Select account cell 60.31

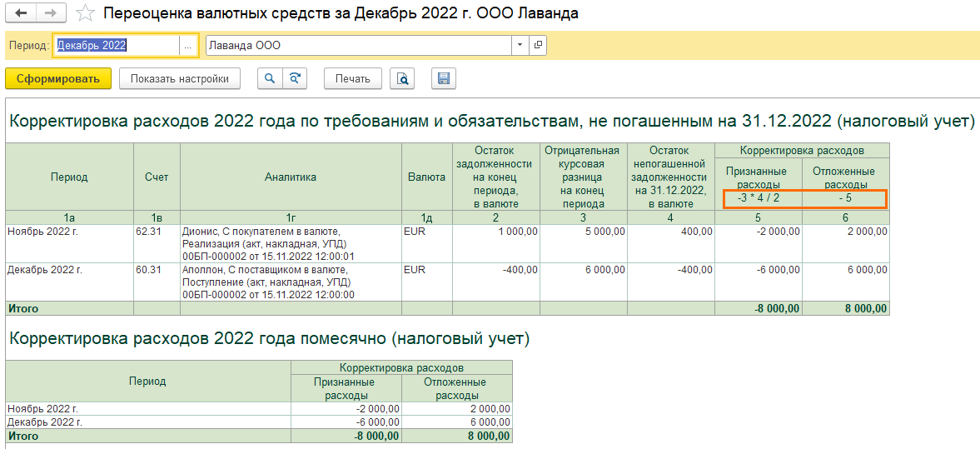click(x=157, y=282)
